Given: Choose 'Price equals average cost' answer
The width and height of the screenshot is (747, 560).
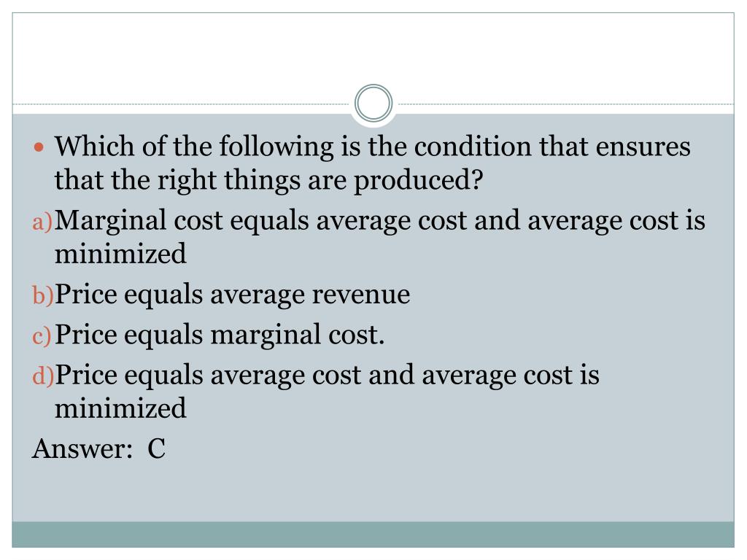Looking at the screenshot, I should pyautogui.click(x=234, y=376).
